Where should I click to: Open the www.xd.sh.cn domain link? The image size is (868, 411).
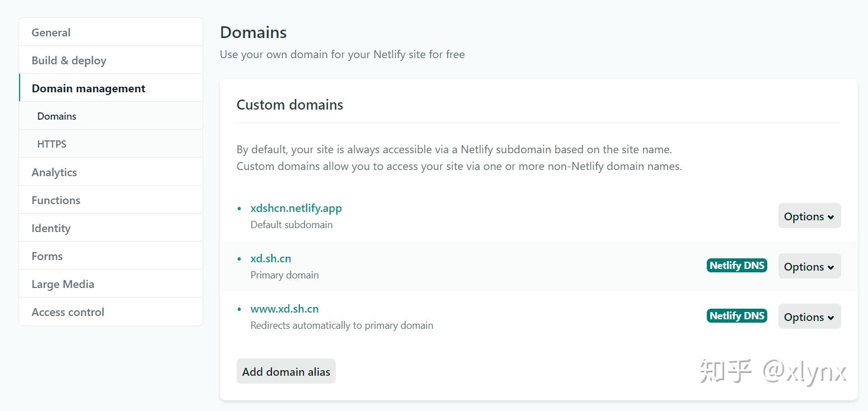[284, 309]
